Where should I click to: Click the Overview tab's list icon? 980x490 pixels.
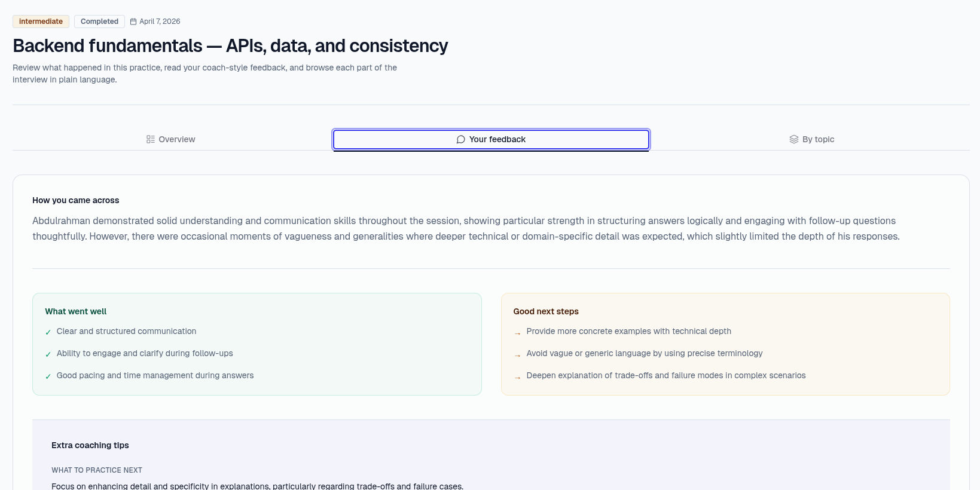tap(151, 139)
